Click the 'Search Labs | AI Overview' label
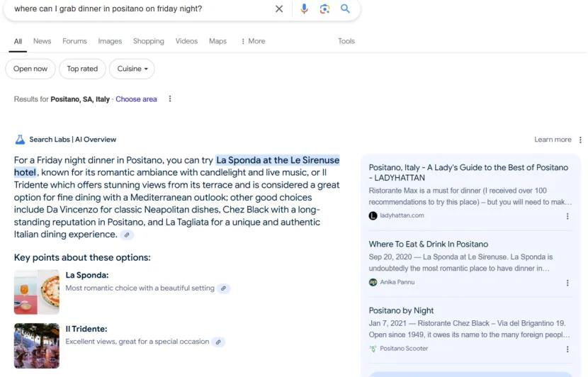Screen dimensions: 588x377 pyautogui.click(x=73, y=140)
